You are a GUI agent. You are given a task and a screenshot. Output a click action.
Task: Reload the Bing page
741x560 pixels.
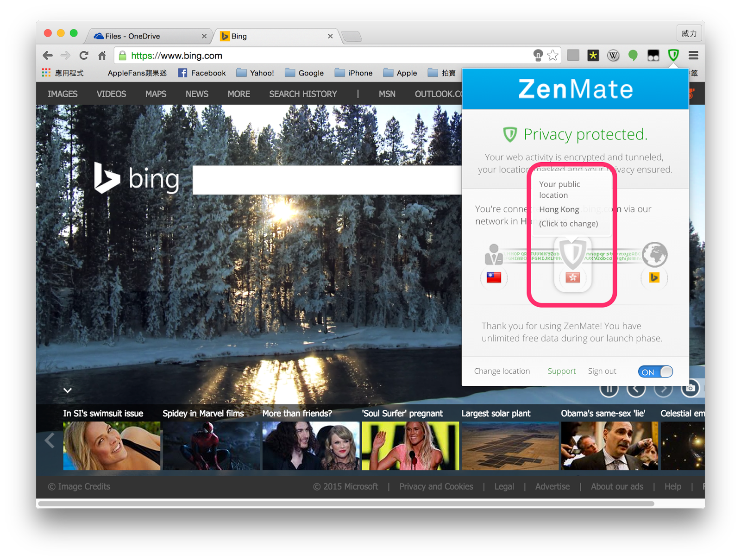click(84, 56)
